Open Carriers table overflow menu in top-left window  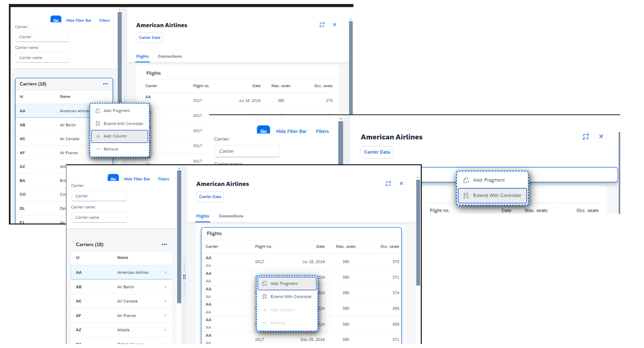coord(105,84)
